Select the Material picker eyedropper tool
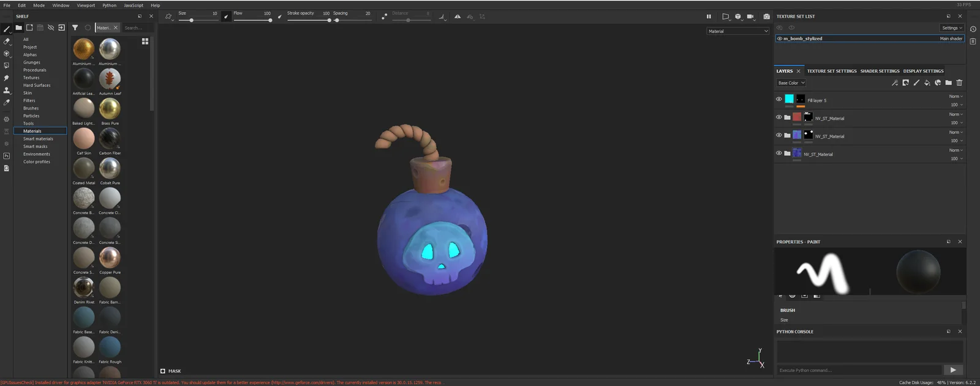 pyautogui.click(x=7, y=102)
